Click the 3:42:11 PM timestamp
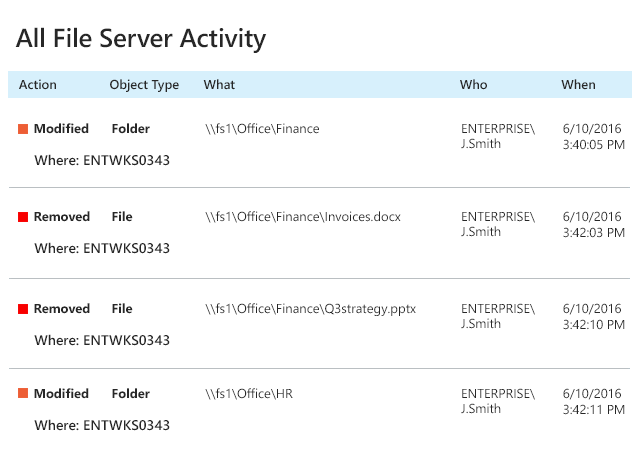640x450 pixels. tap(594, 409)
